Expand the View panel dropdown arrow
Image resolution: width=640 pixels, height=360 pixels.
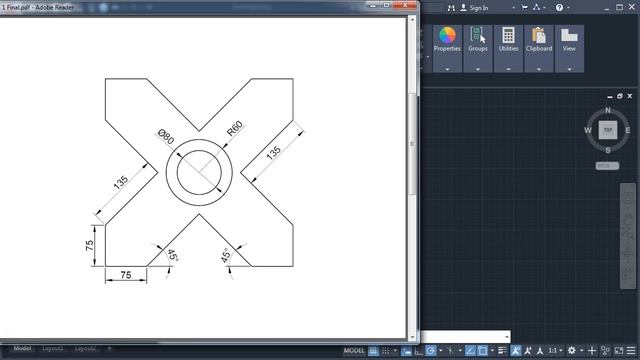(569, 69)
